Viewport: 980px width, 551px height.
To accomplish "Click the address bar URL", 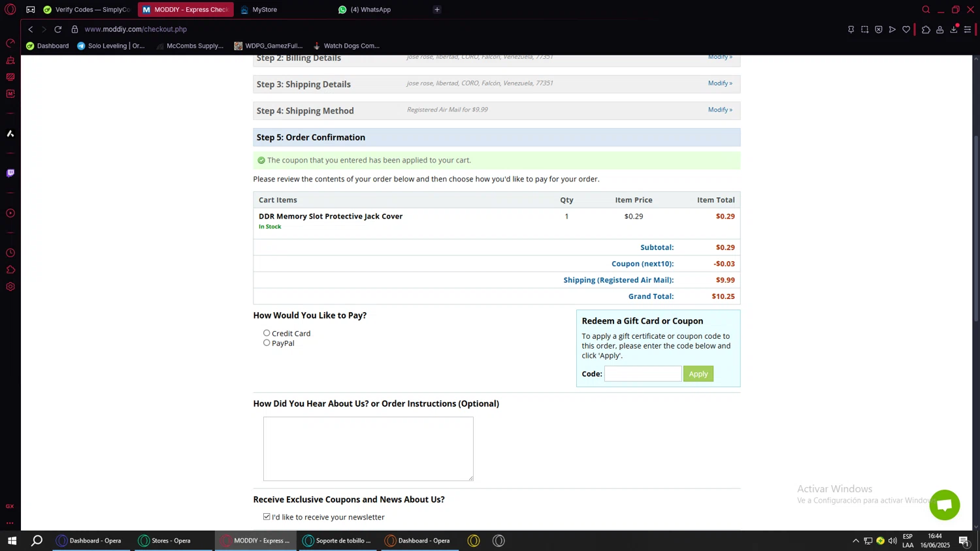I will point(135,29).
